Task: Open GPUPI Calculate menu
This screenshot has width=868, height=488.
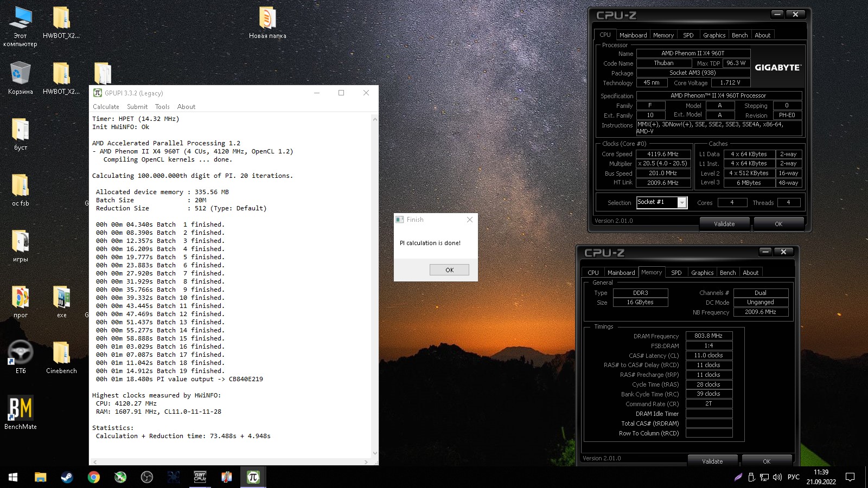Action: point(106,107)
